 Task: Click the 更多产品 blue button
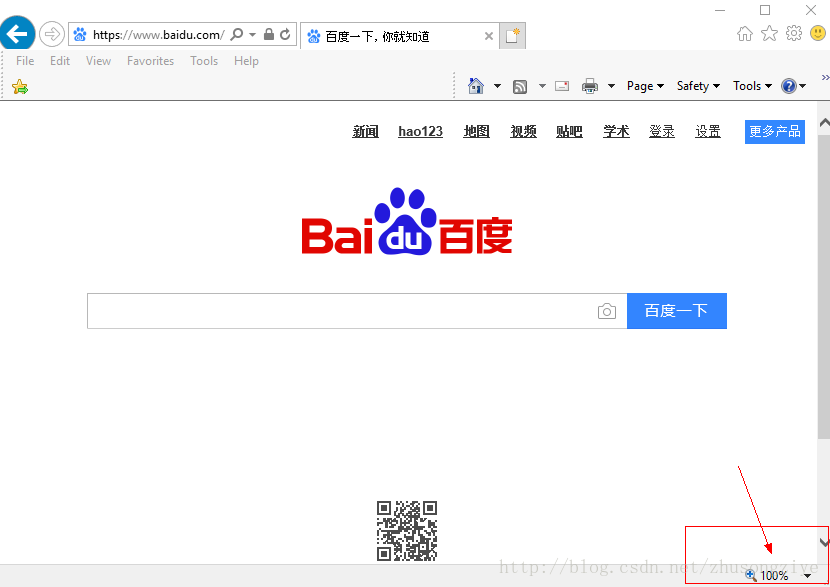774,132
